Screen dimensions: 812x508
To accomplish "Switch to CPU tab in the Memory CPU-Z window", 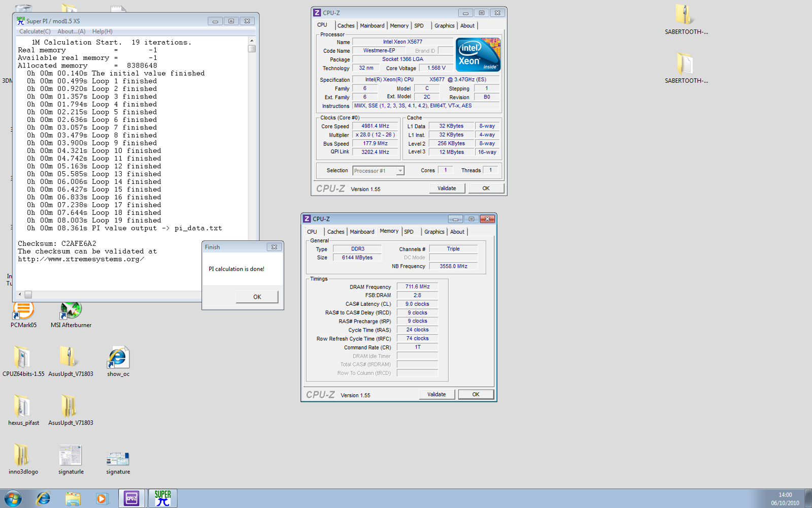I will tap(312, 232).
